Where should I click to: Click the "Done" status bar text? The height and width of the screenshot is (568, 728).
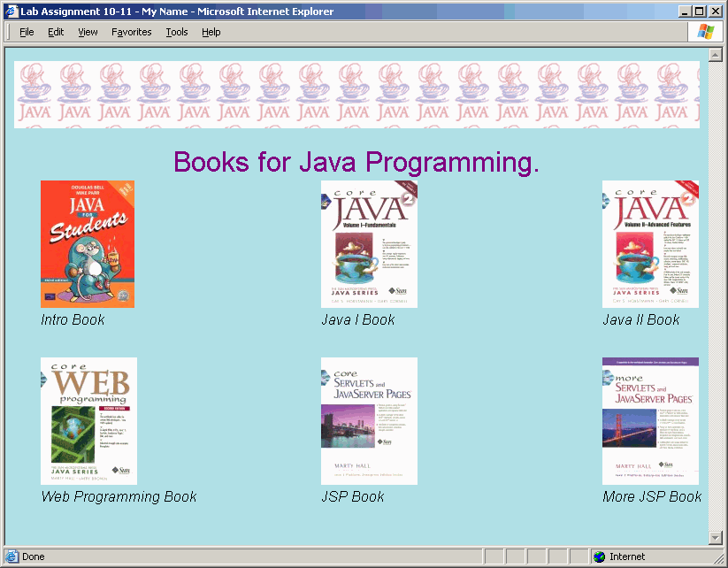(x=34, y=556)
